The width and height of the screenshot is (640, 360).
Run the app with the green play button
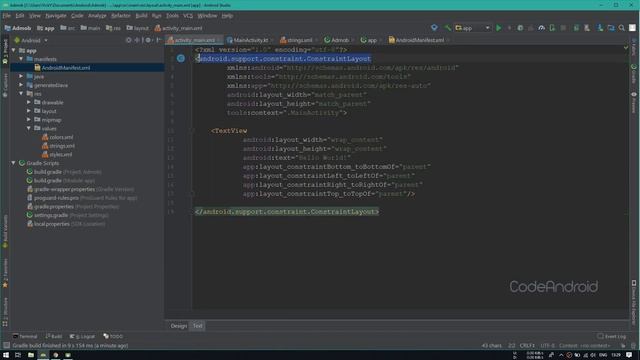click(x=498, y=28)
